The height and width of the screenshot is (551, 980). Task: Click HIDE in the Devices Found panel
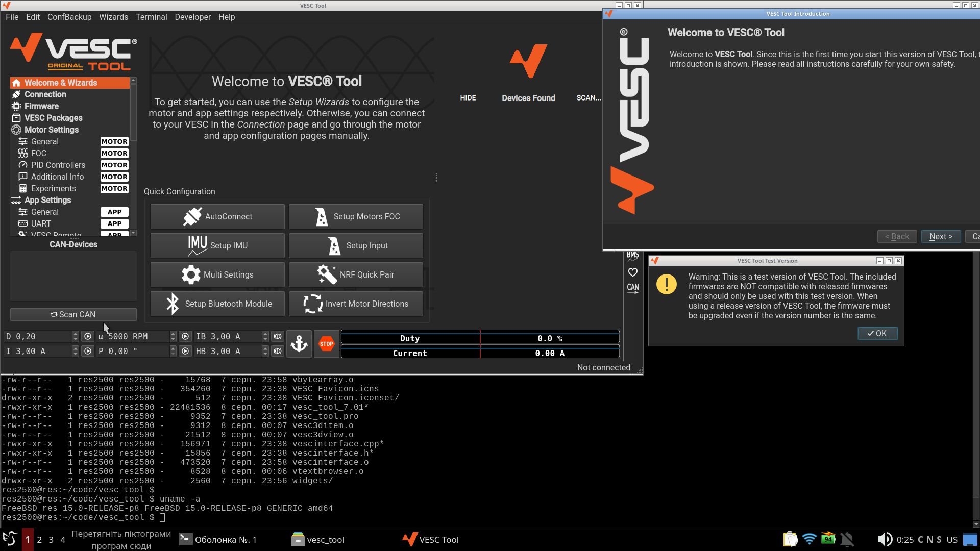(x=468, y=98)
